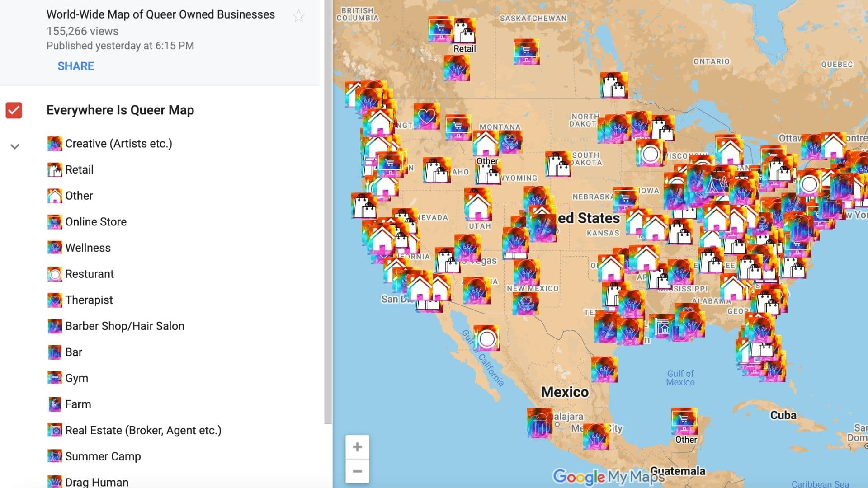Collapse the legend list with the chevron
The width and height of the screenshot is (868, 488).
pyautogui.click(x=15, y=146)
